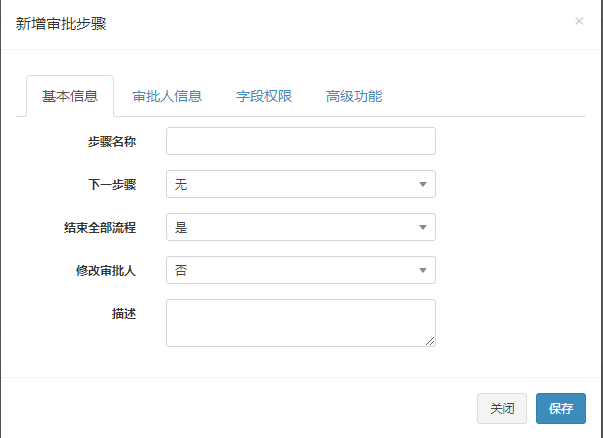Save the step with 保存 button
603x438 pixels.
561,408
